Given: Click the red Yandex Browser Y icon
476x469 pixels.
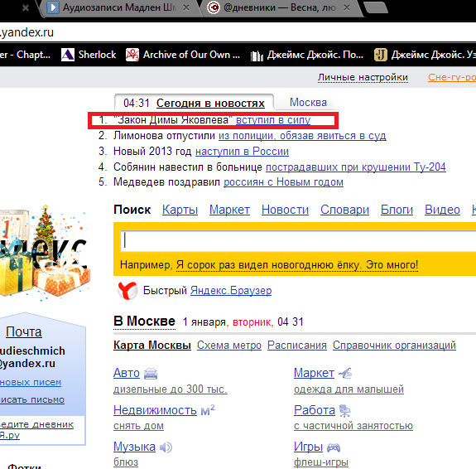Looking at the screenshot, I should (127, 290).
